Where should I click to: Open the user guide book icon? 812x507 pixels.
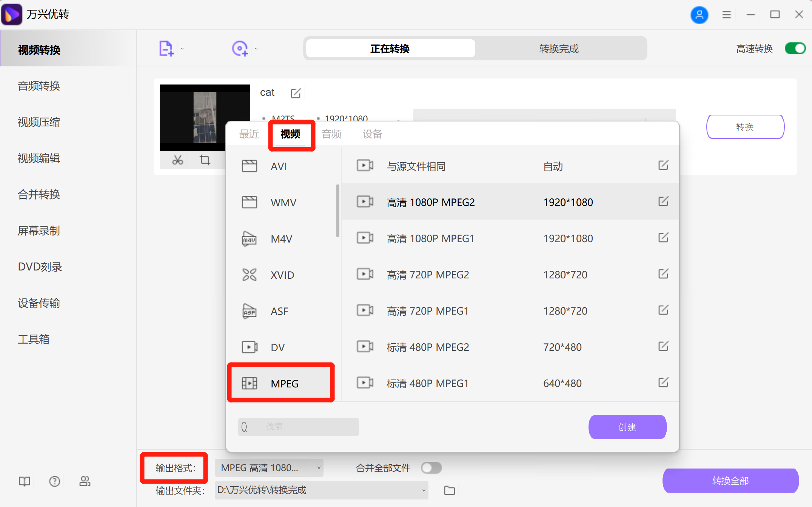point(24,481)
